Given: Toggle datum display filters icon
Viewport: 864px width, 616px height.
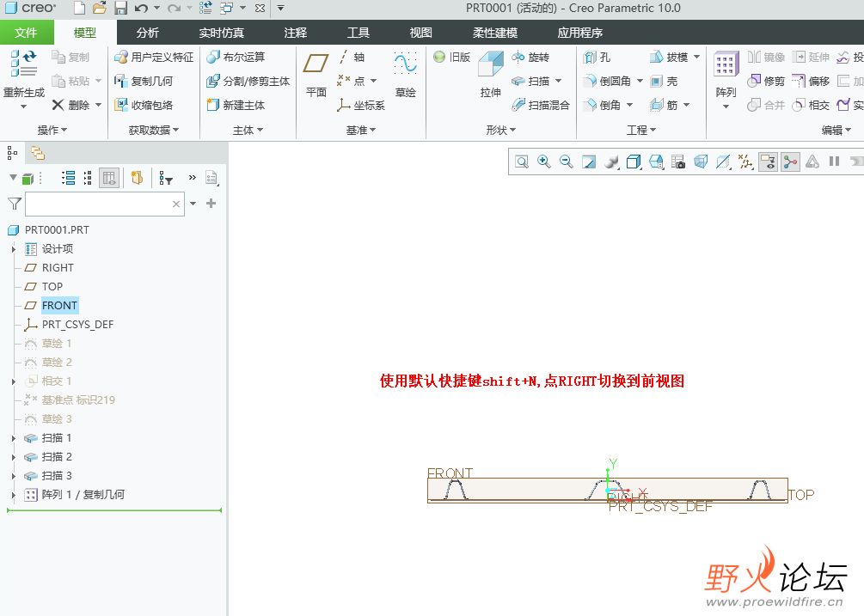Looking at the screenshot, I should [745, 162].
